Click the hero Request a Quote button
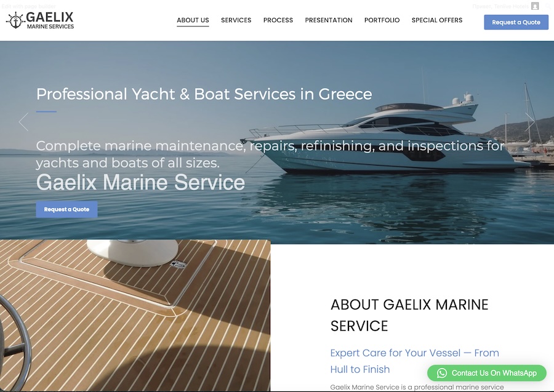This screenshot has height=392, width=554. (x=66, y=209)
